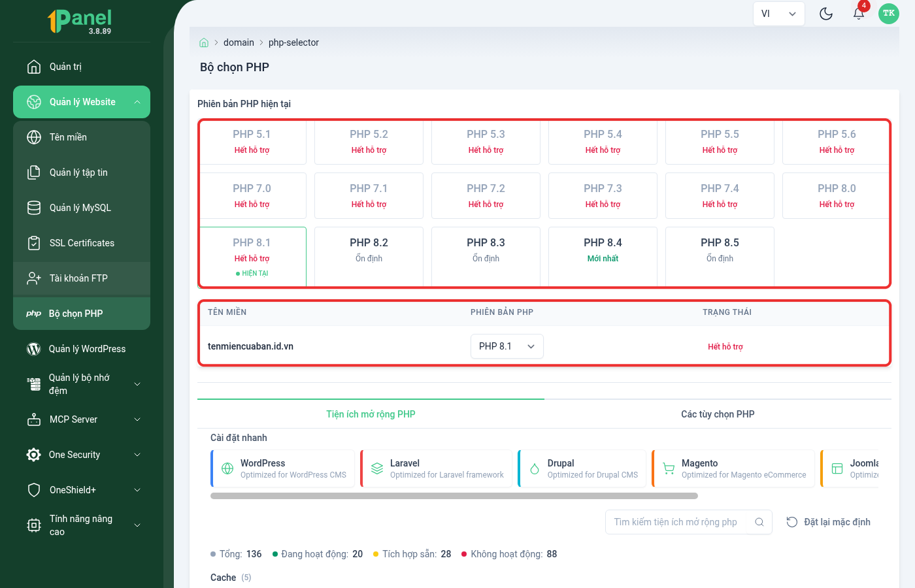
Task: Click the PHP 8.0 version card
Action: (836, 195)
